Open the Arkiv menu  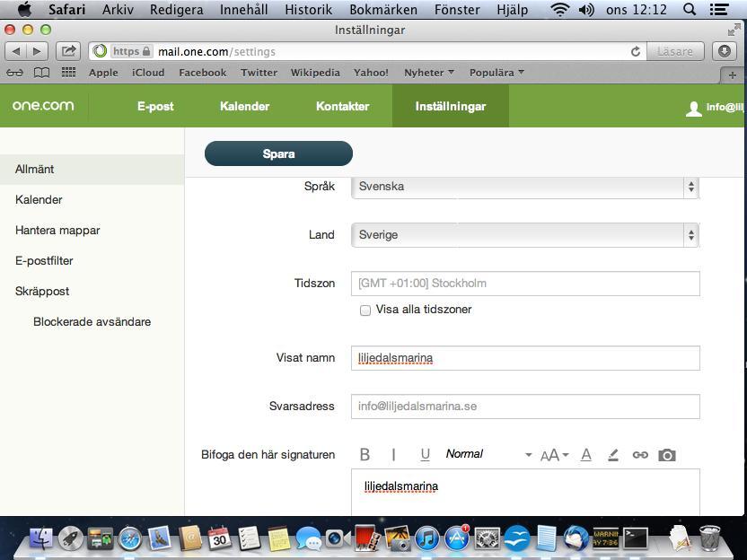[x=118, y=10]
